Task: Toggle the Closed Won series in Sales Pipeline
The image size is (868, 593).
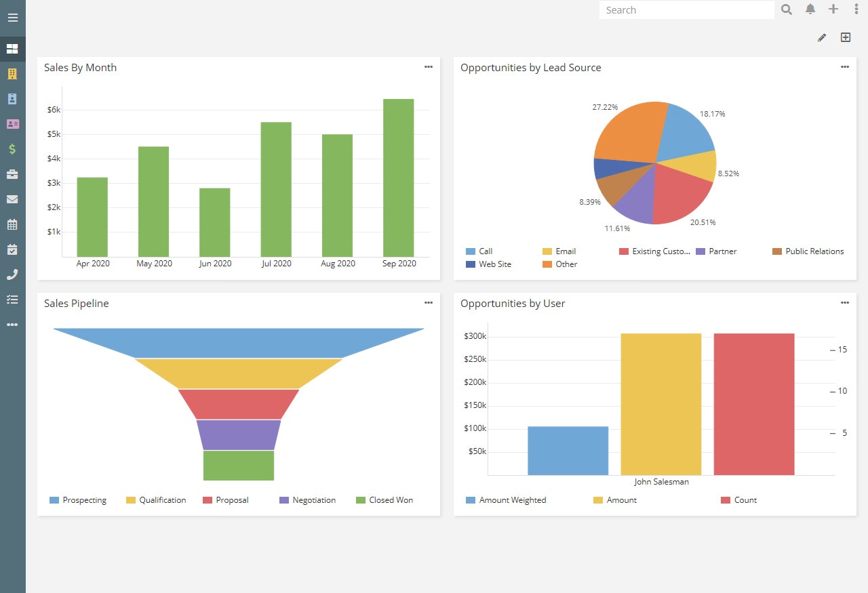Action: tap(384, 500)
